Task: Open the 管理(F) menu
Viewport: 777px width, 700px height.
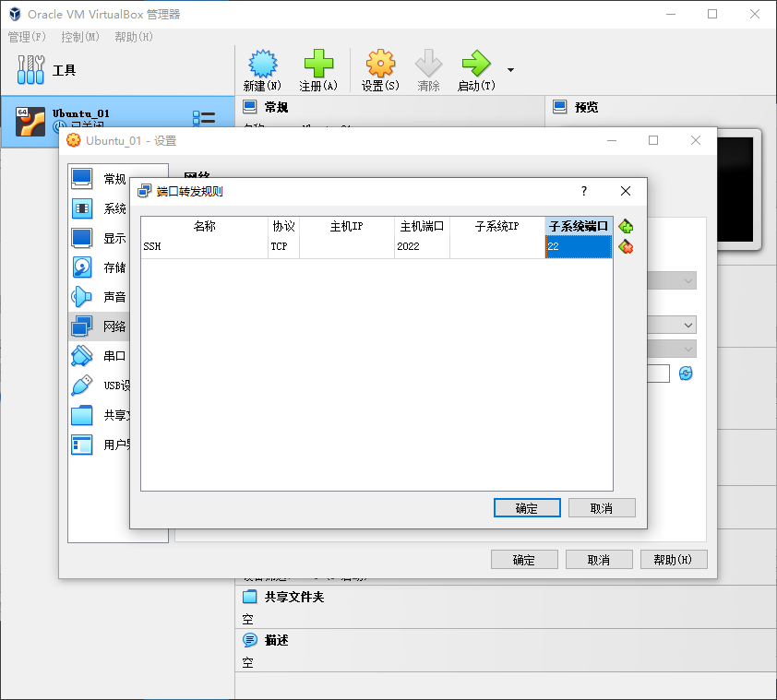Action: pyautogui.click(x=27, y=37)
